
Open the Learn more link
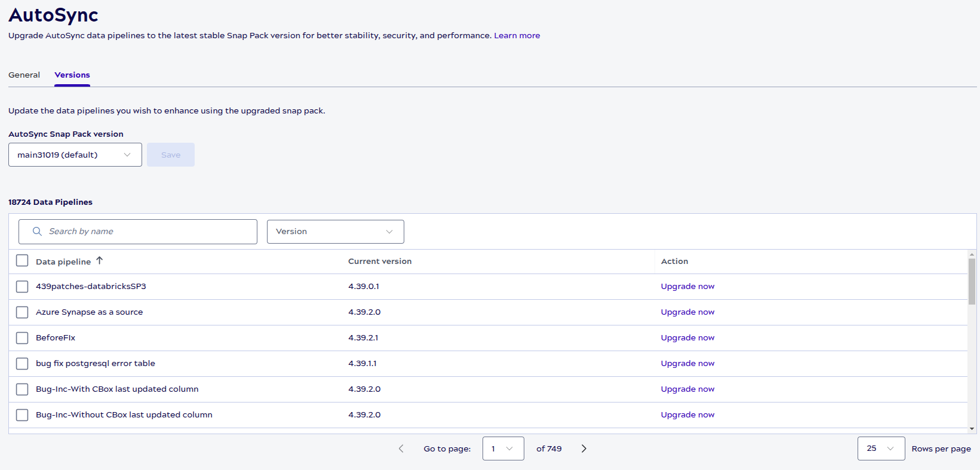[x=517, y=36]
